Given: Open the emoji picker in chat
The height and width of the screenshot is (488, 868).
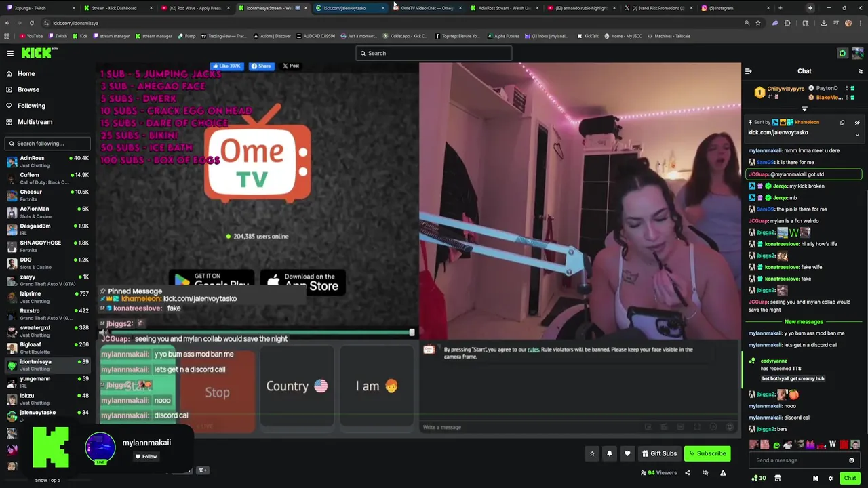Looking at the screenshot, I should (x=852, y=460).
